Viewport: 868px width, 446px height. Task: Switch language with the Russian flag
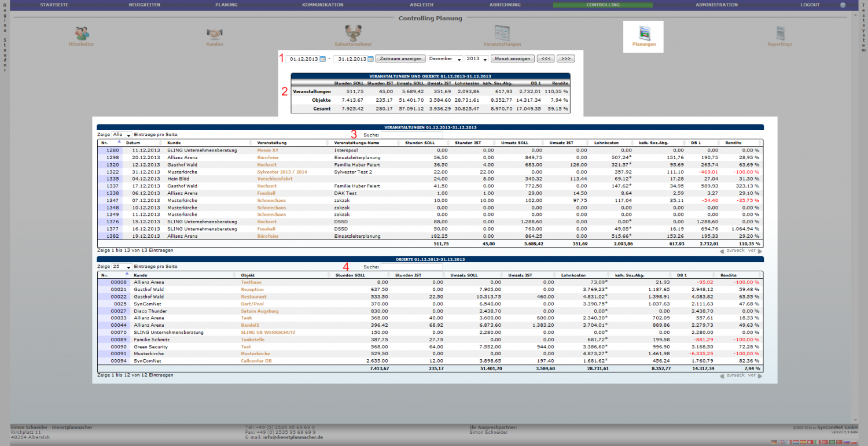[848, 442]
